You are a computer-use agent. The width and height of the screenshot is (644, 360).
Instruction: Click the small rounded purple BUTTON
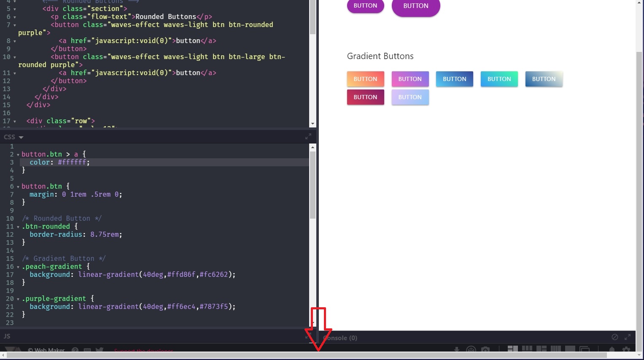tap(365, 6)
